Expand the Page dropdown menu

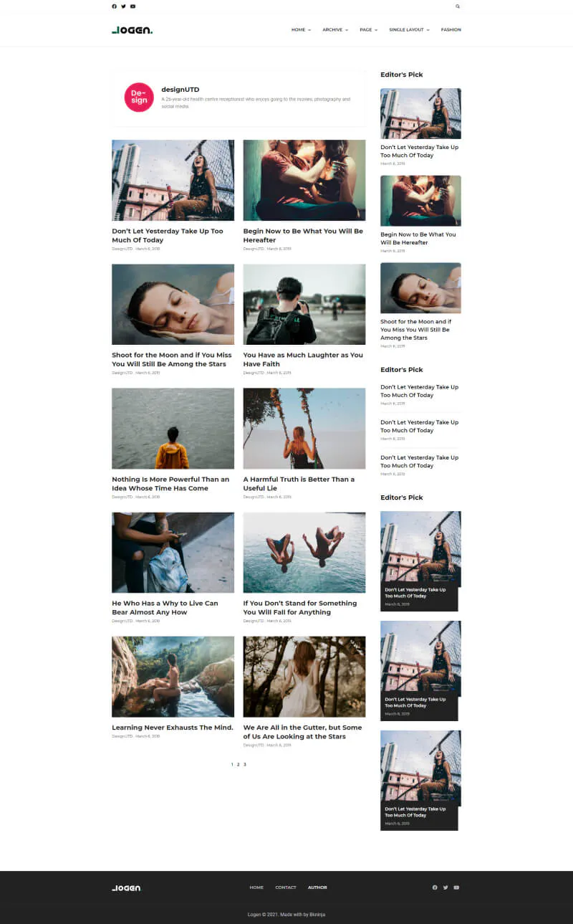pyautogui.click(x=368, y=30)
